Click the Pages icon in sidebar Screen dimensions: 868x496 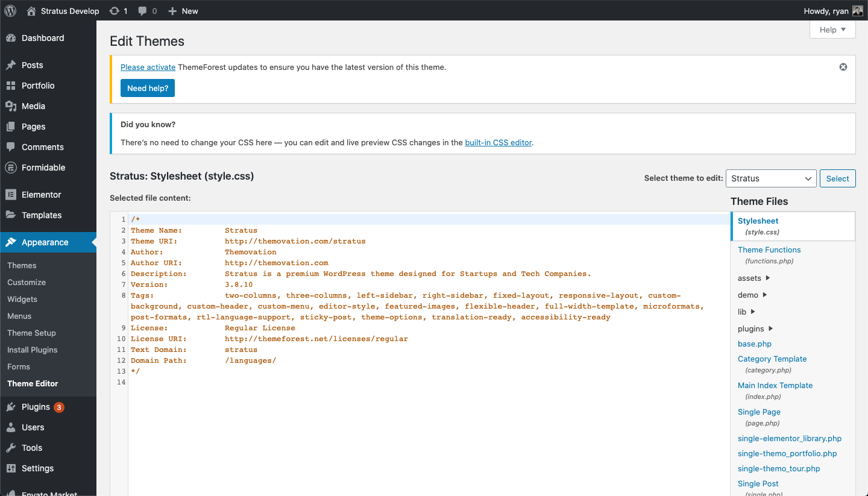[11, 127]
